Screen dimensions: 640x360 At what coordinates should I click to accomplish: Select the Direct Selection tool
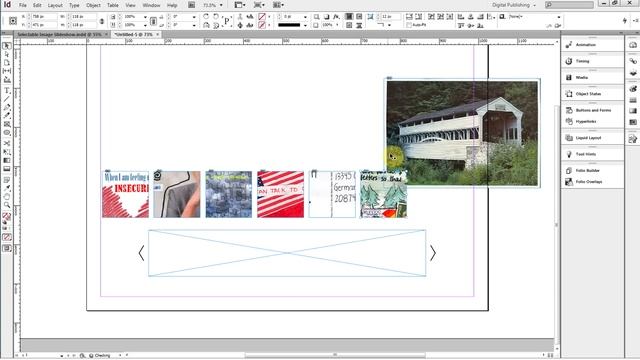[x=7, y=54]
